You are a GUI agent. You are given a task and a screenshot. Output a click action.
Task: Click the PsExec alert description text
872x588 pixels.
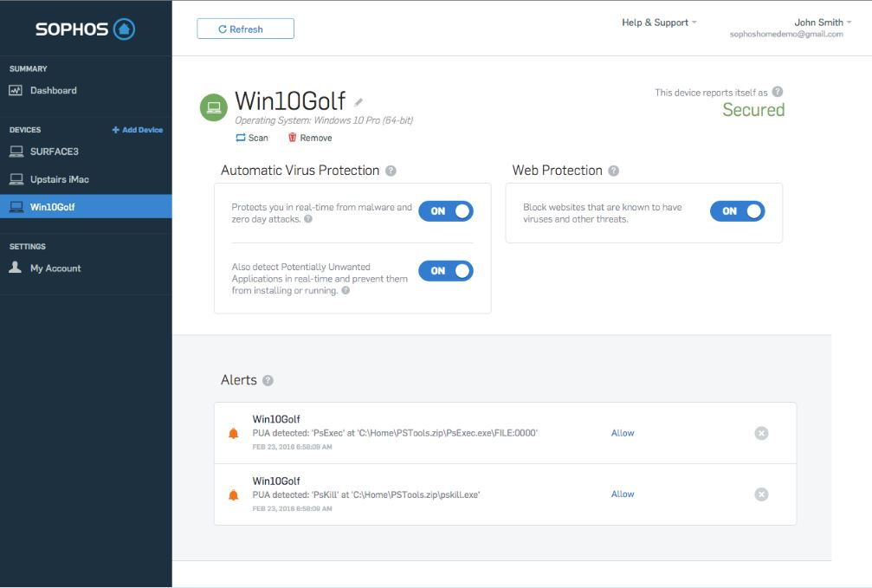395,433
